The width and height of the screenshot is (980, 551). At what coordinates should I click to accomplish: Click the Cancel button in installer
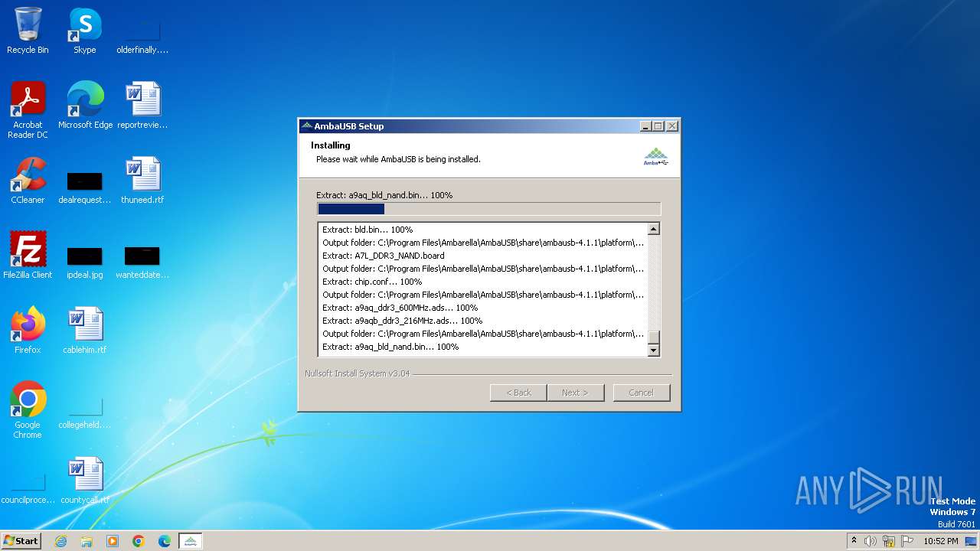tap(642, 393)
